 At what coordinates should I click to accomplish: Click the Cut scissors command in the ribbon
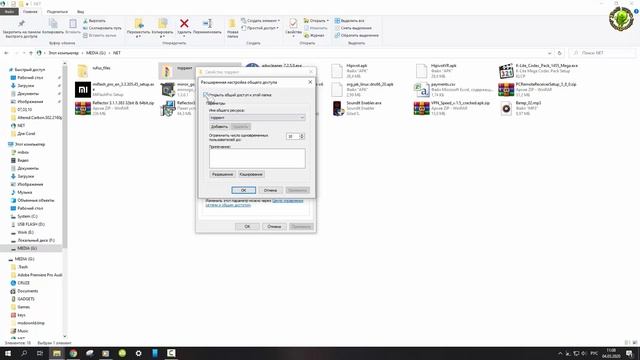pos(94,20)
